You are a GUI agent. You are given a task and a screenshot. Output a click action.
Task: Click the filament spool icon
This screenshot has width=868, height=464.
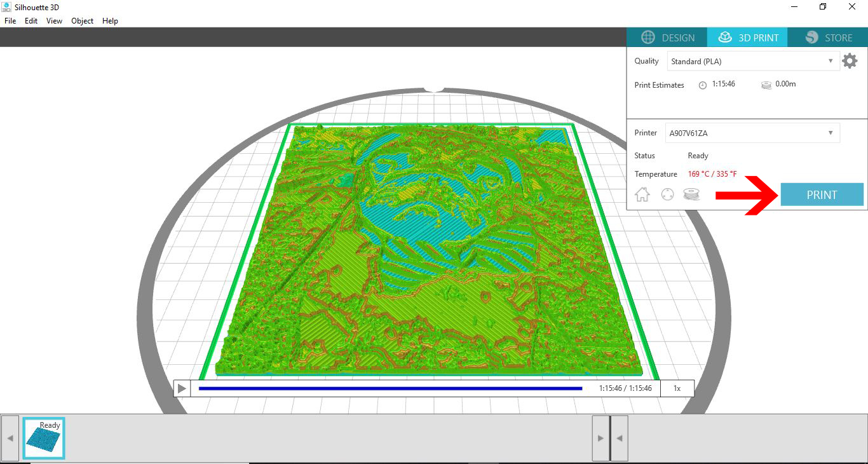point(691,194)
